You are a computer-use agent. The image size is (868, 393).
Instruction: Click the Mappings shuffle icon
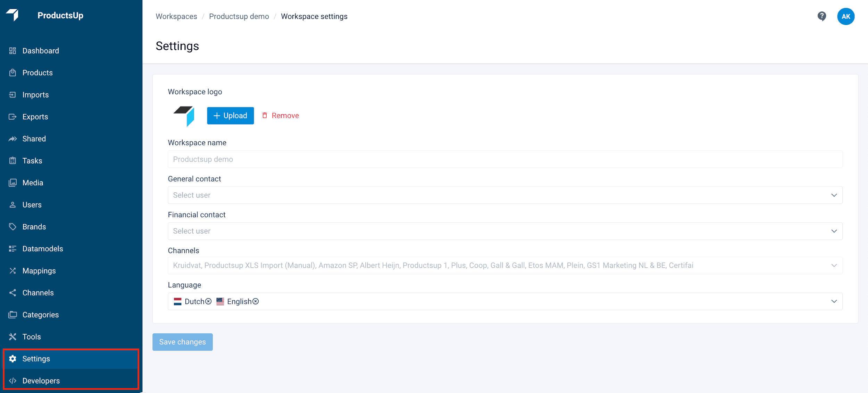coord(13,271)
